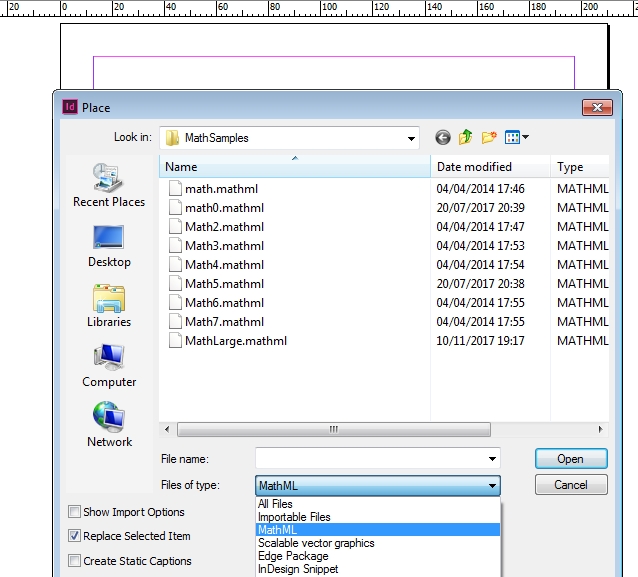Select date 20/07/2017 20:39 cell
Viewport: 638px width, 577px height.
click(481, 208)
